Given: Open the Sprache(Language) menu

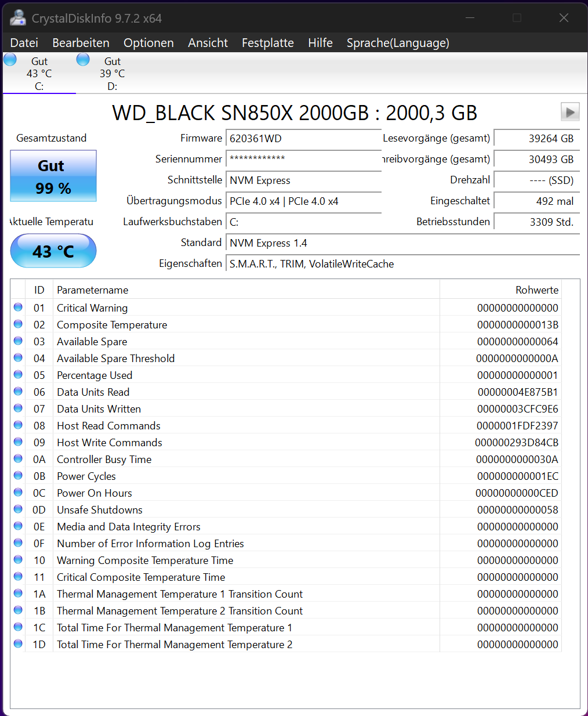Looking at the screenshot, I should click(x=398, y=42).
